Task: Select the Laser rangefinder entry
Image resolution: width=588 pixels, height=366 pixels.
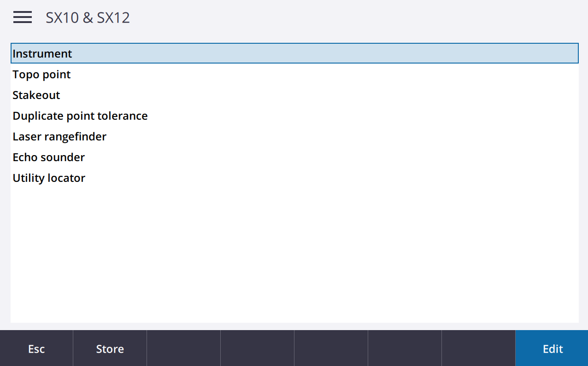Action: coord(294,136)
